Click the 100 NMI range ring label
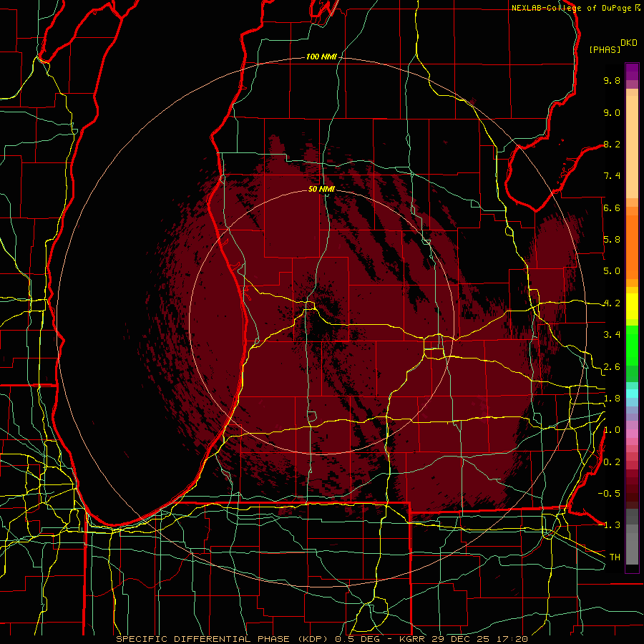The width and height of the screenshot is (644, 644). point(321,57)
